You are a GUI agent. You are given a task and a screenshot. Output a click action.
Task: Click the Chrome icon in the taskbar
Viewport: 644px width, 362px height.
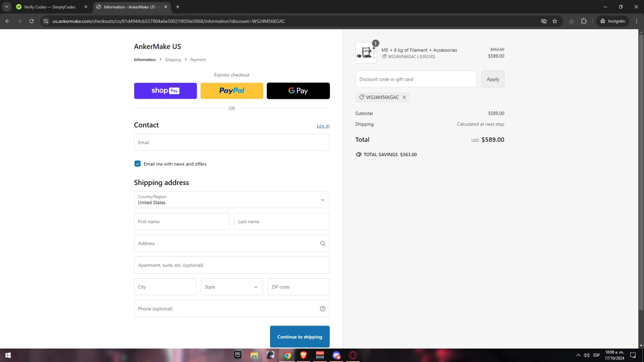(x=287, y=355)
